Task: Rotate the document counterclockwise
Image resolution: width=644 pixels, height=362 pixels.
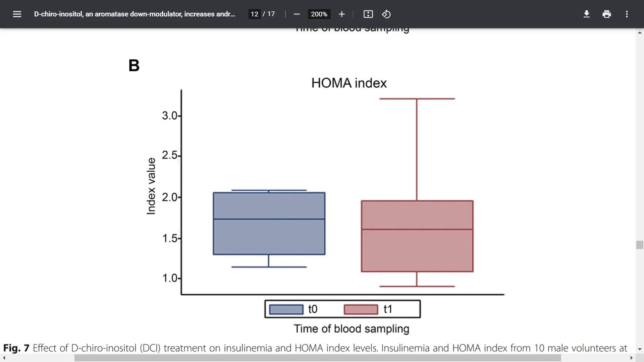Action: pos(386,14)
